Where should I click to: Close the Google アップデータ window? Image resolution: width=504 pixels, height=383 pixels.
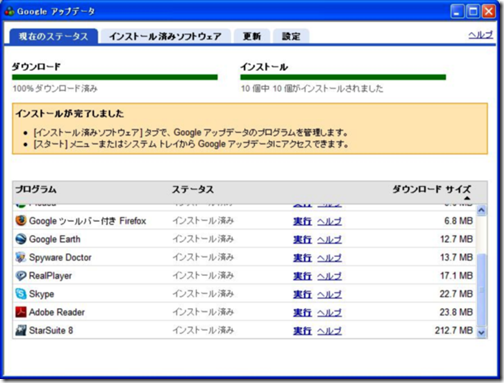489,12
